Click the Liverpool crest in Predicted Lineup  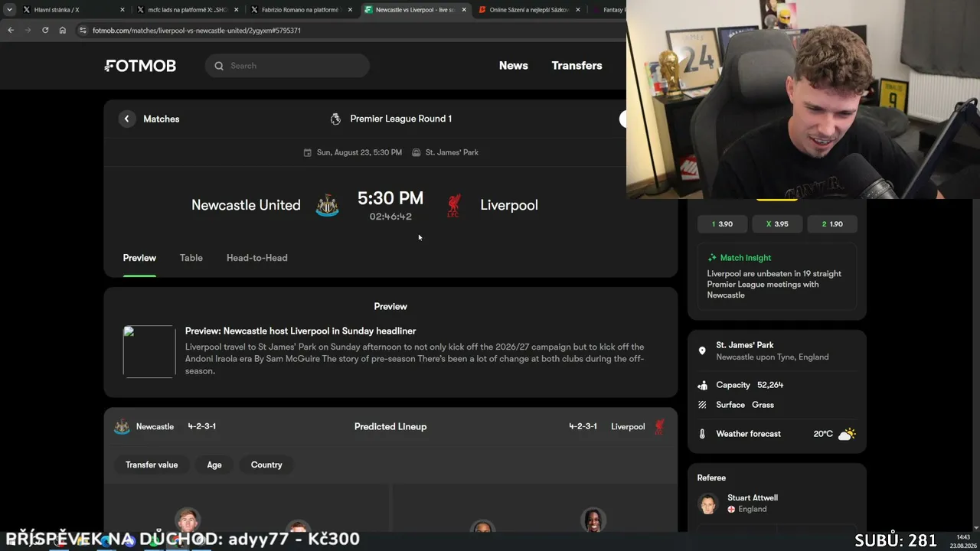tap(659, 426)
